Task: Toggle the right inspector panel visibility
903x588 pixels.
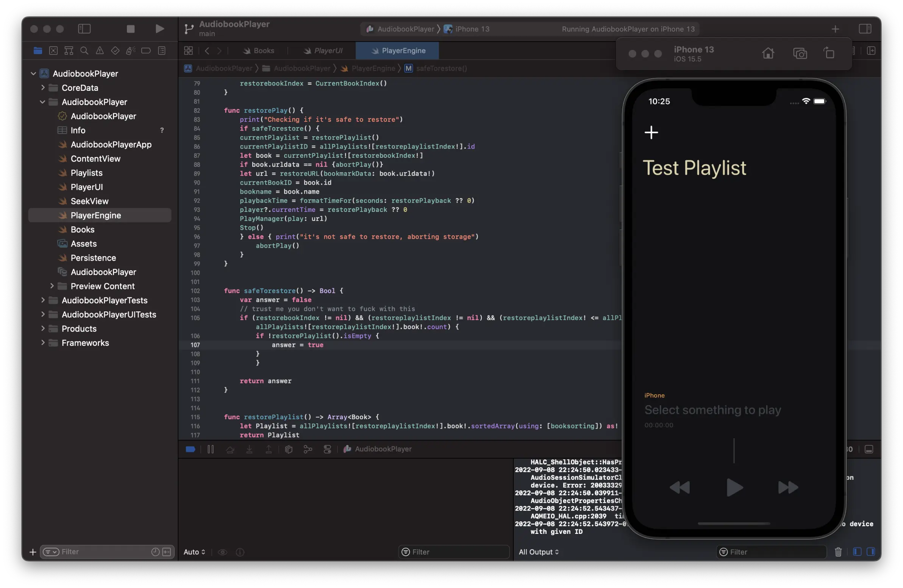Action: coord(865,29)
